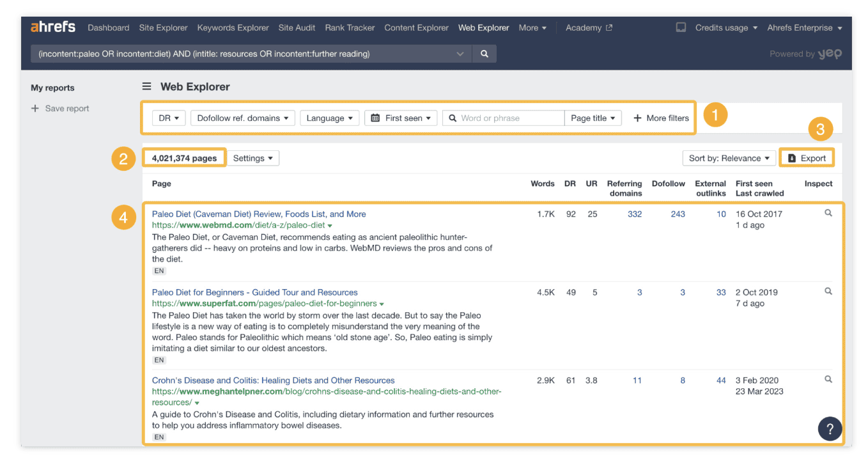
Task: Open Rank Tracker
Action: click(350, 27)
